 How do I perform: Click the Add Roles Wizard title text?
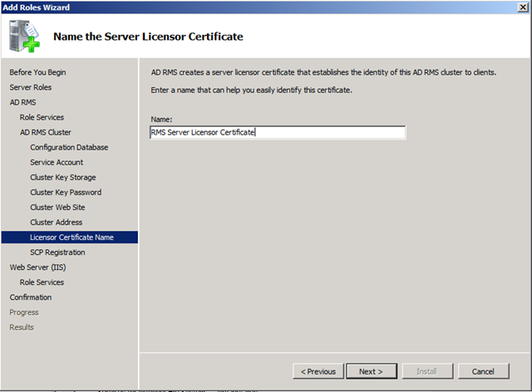click(x=37, y=7)
